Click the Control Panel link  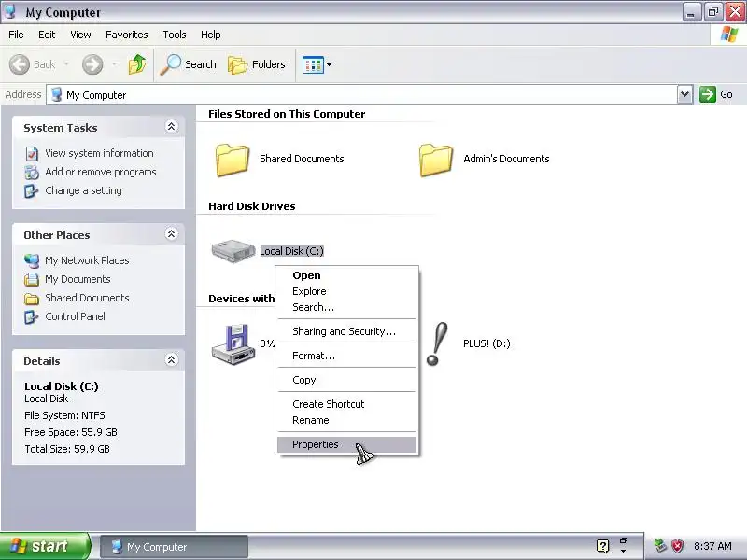75,316
